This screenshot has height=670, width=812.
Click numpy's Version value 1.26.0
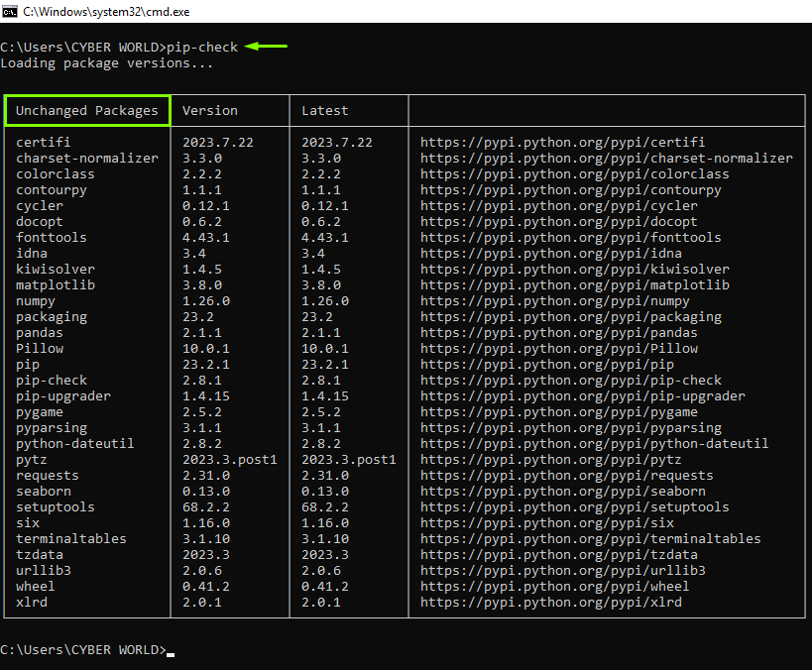pyautogui.click(x=205, y=301)
